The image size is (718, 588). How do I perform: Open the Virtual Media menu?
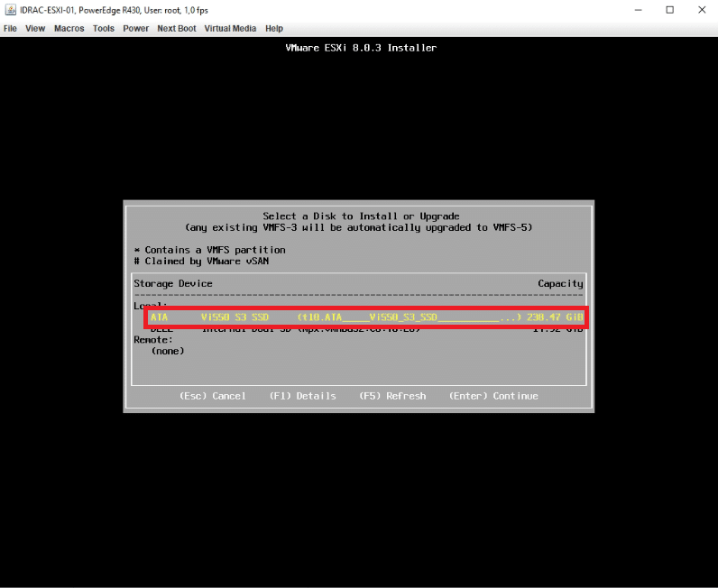(230, 29)
